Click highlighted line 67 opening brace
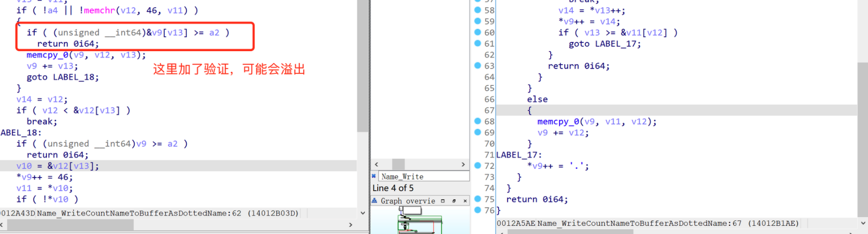 (x=529, y=110)
